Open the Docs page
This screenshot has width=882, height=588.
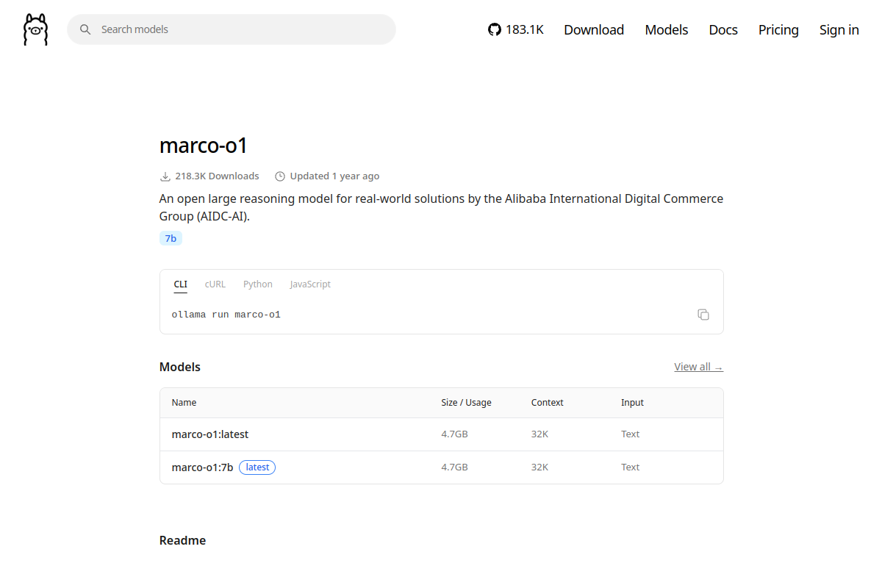coord(723,29)
